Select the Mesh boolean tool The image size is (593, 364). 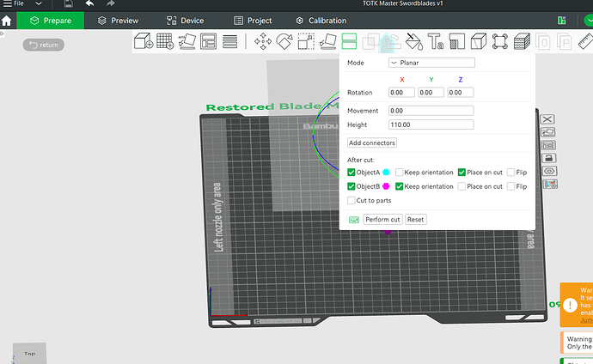click(x=370, y=41)
